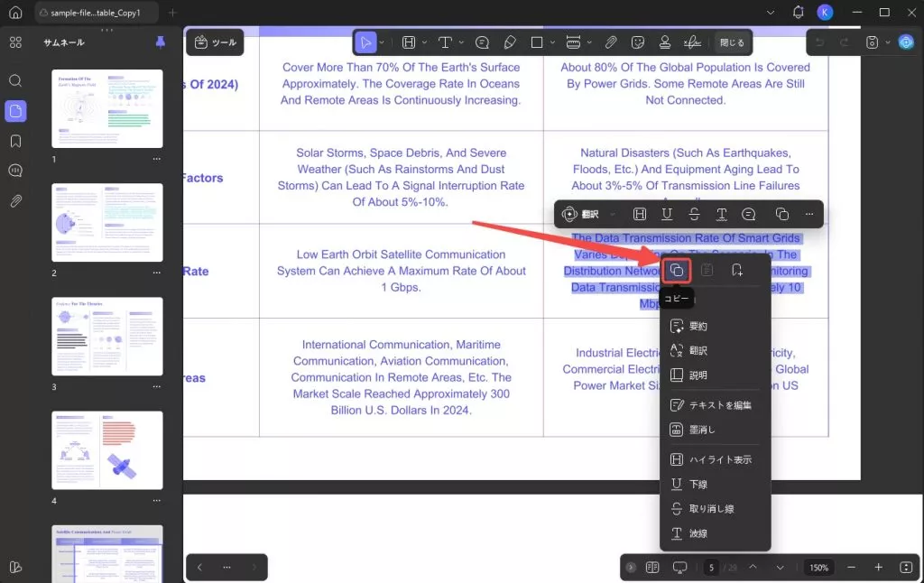The height and width of the screenshot is (583, 924).
Task: Zoom out with the minus button
Action: coord(851,567)
